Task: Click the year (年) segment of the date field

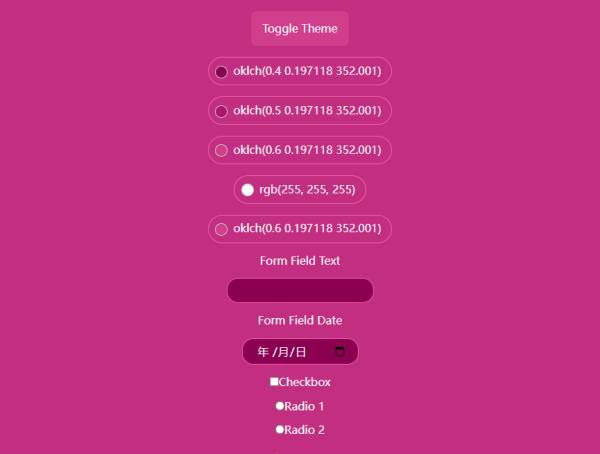Action: click(x=263, y=352)
